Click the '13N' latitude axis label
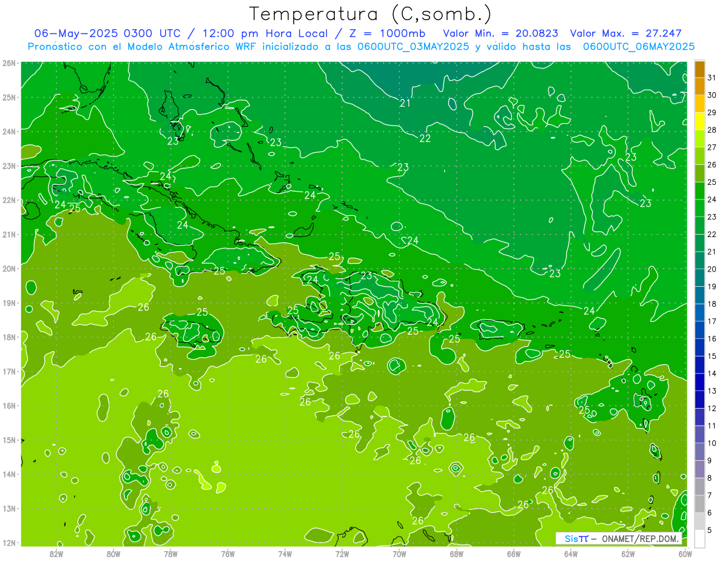Viewport: 728px width, 562px height. pos(8,508)
